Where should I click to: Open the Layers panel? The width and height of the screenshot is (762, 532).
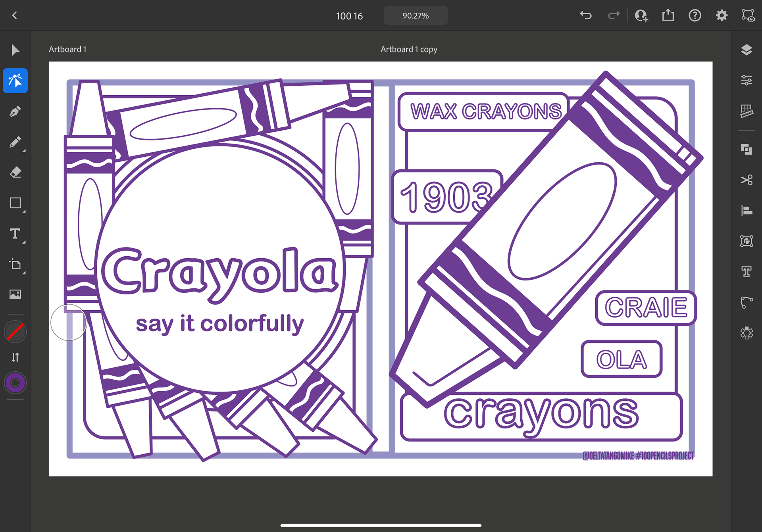[x=747, y=50]
